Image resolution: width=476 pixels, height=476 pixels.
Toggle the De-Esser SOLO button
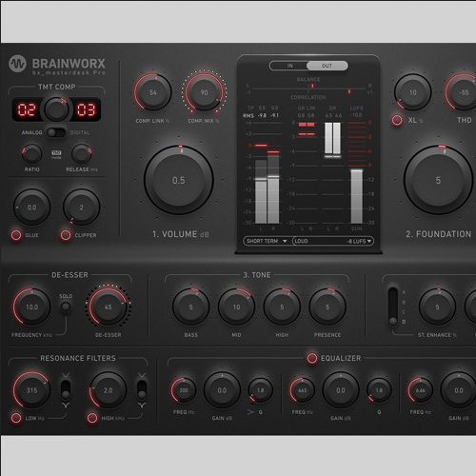point(66,307)
